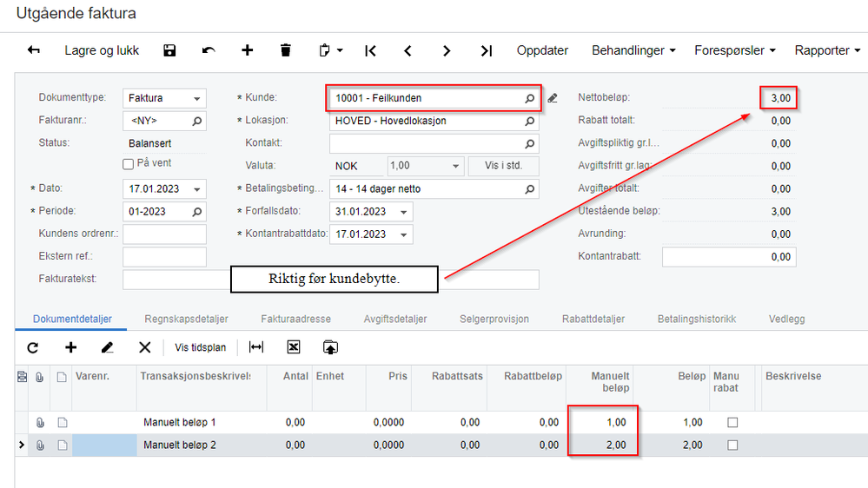This screenshot has height=488, width=868.
Task: Go to last record icon
Action: click(486, 51)
